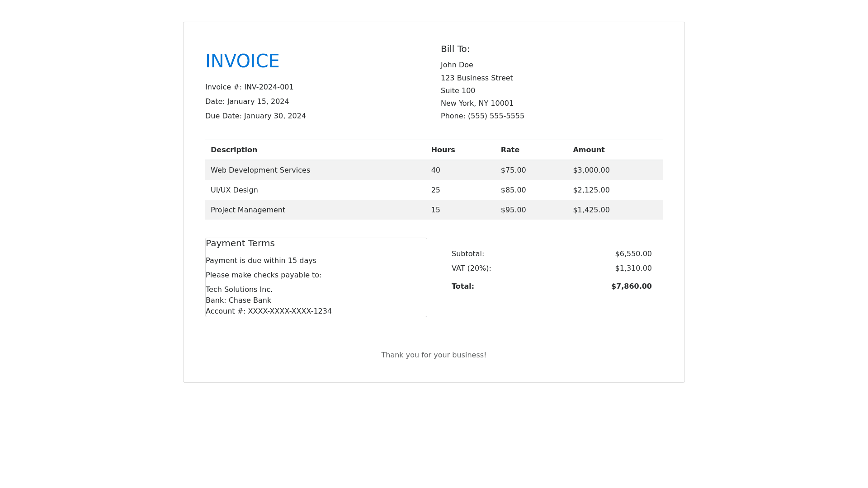This screenshot has height=488, width=868.
Task: Click the Amount column header
Action: pyautogui.click(x=588, y=150)
